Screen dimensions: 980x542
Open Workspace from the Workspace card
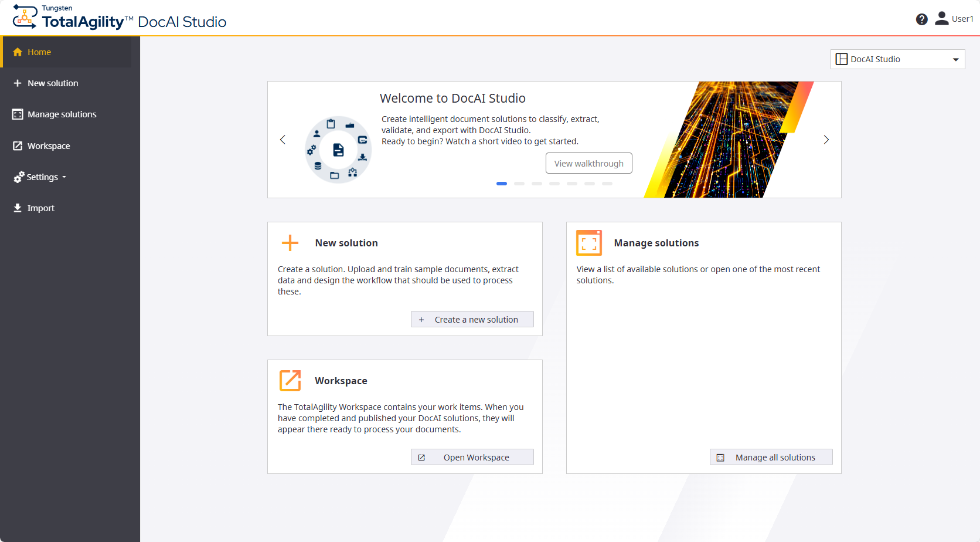(x=472, y=457)
